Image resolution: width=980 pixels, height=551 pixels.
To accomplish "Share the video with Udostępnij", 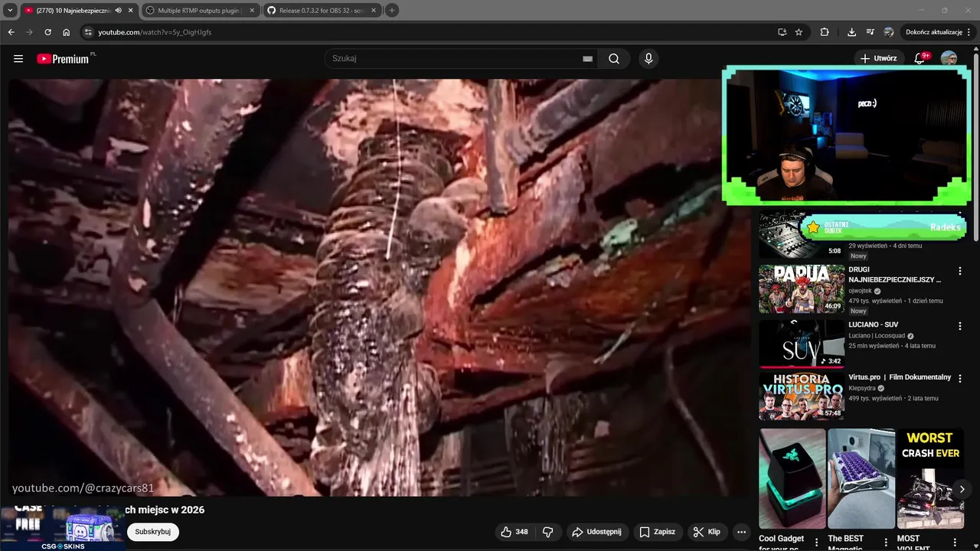I will point(596,532).
